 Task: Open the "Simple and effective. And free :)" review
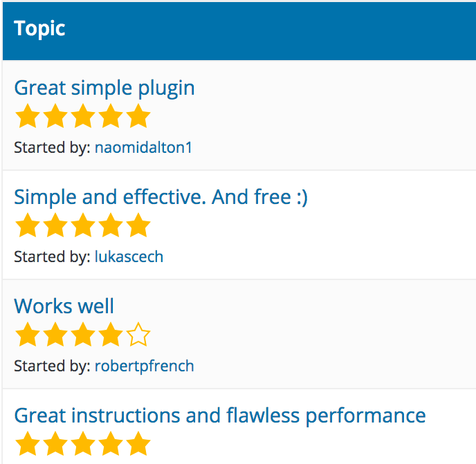pyautogui.click(x=161, y=198)
